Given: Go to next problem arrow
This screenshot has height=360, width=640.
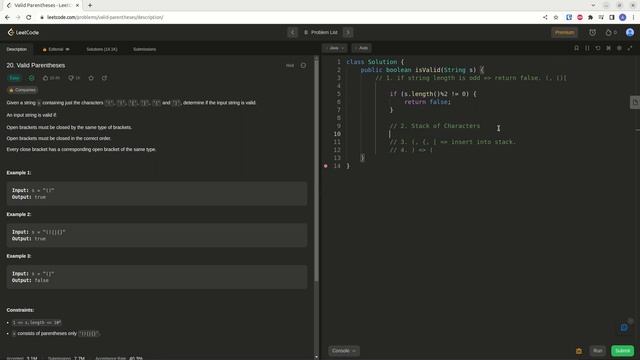Looking at the screenshot, I should [x=348, y=32].
